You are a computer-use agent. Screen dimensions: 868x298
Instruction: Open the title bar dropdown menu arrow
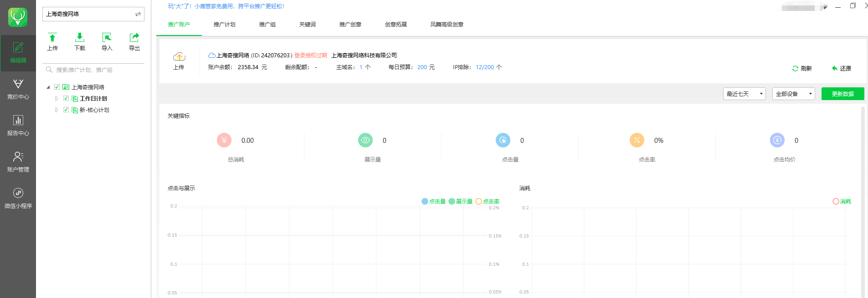(825, 7)
